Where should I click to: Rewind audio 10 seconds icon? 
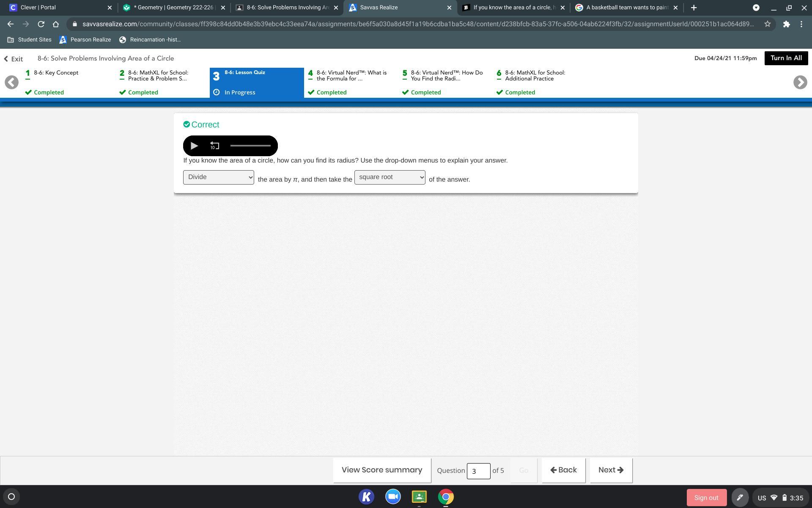pos(214,146)
